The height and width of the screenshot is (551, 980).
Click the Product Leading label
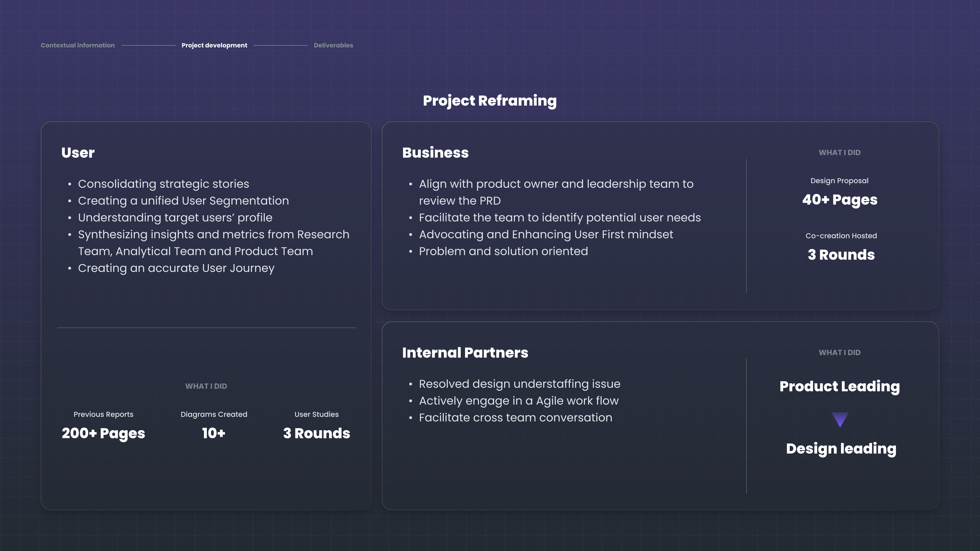click(x=840, y=386)
